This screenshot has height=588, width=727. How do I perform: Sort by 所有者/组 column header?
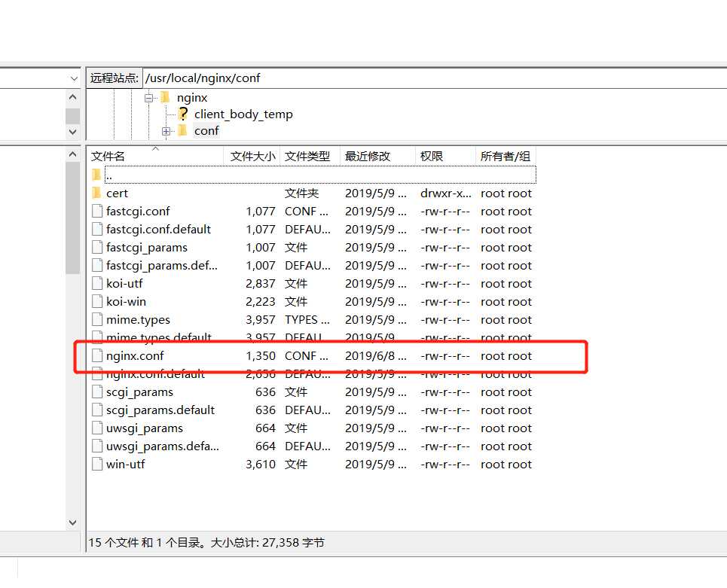(506, 156)
